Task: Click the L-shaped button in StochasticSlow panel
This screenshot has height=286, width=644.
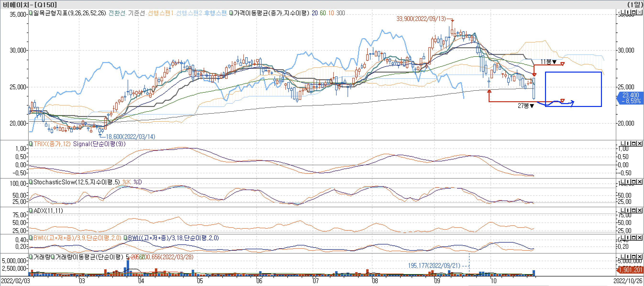Action: [x=622, y=182]
